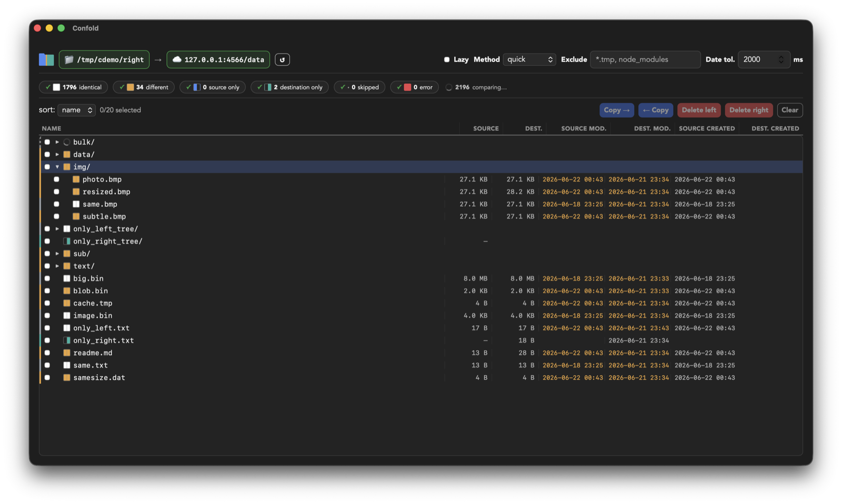842x504 pixels.
Task: Expand the sub/ folder
Action: point(57,254)
